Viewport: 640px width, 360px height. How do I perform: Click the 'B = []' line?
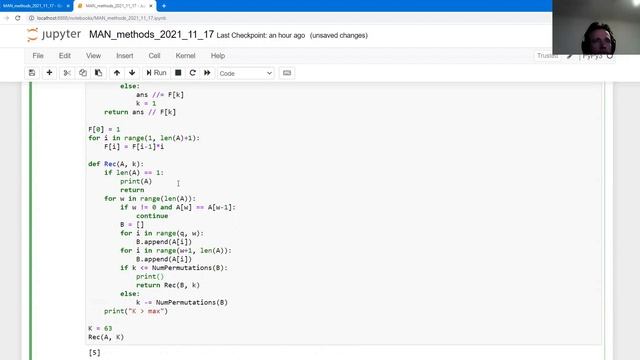point(132,224)
